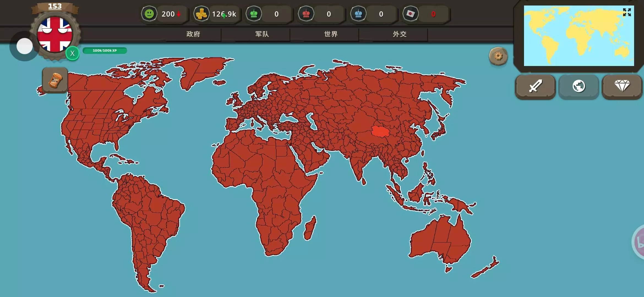Select the highlighted bright red province in China

tap(381, 131)
